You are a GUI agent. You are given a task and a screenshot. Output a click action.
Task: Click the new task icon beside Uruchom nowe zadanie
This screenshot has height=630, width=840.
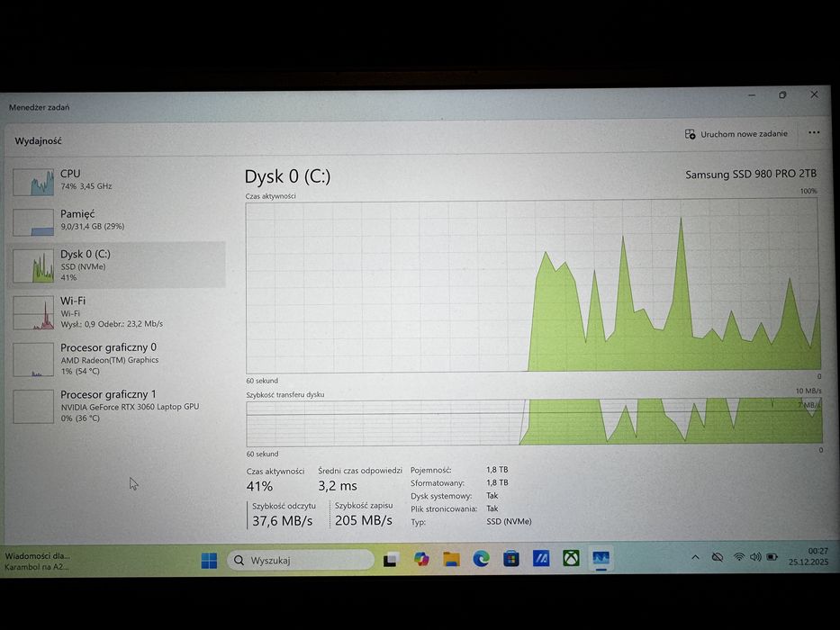click(x=690, y=134)
